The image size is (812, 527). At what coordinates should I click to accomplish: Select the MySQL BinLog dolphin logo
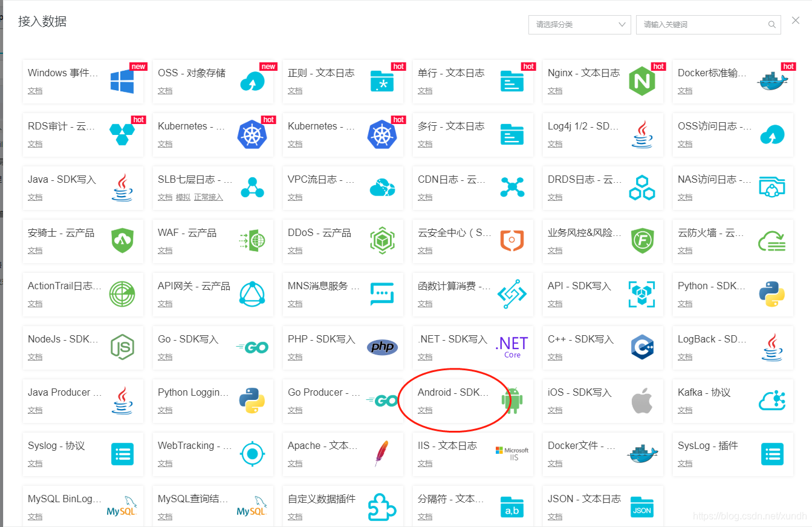point(122,507)
